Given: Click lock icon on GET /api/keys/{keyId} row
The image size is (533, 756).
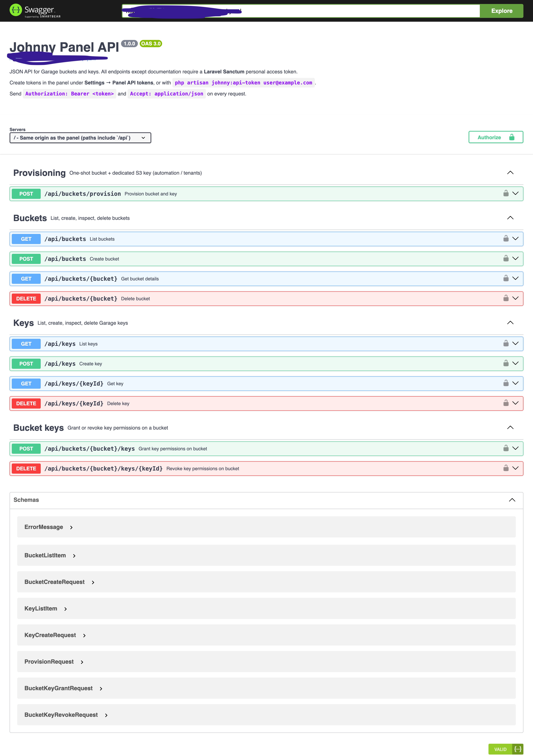Looking at the screenshot, I should pos(506,383).
